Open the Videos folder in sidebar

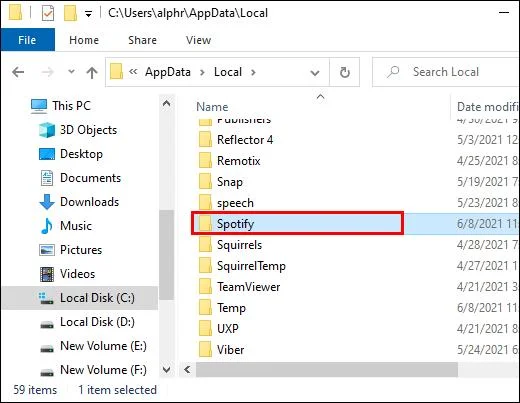pyautogui.click(x=67, y=274)
